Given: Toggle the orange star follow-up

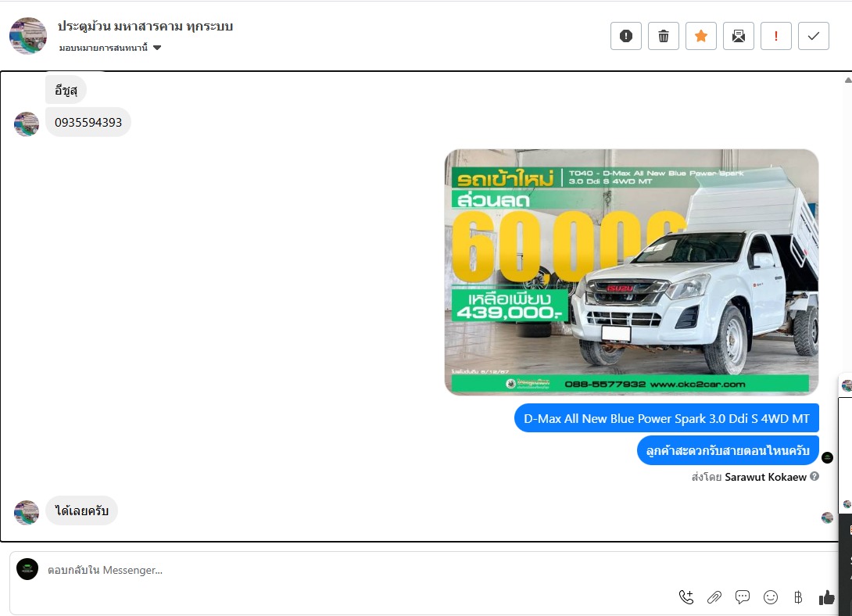Looking at the screenshot, I should click(701, 36).
